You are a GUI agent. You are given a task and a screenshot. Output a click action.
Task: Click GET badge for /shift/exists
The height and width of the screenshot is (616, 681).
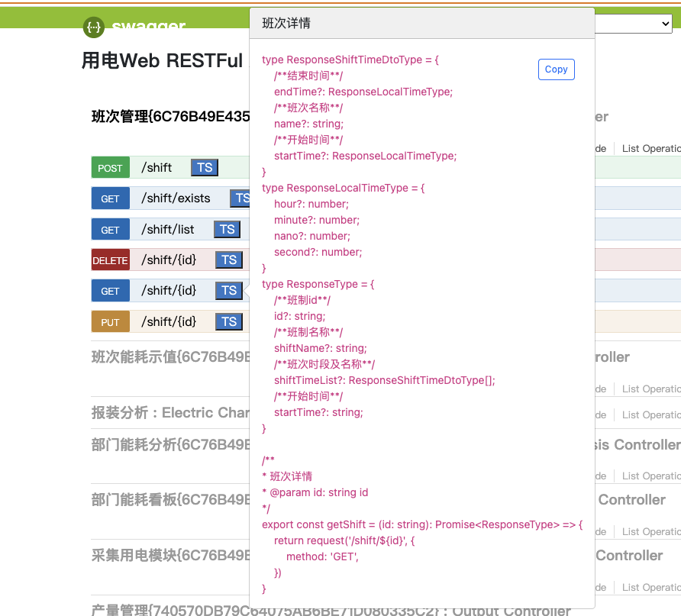[110, 198]
